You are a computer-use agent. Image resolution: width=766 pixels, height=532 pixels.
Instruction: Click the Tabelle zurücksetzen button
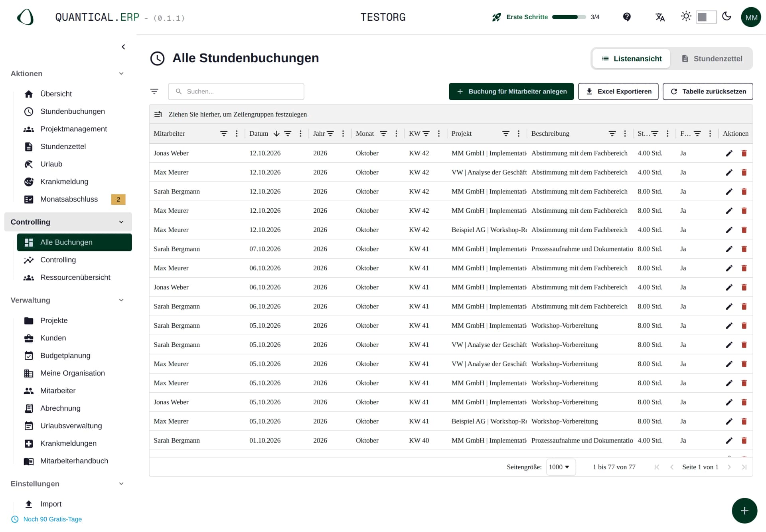(708, 91)
